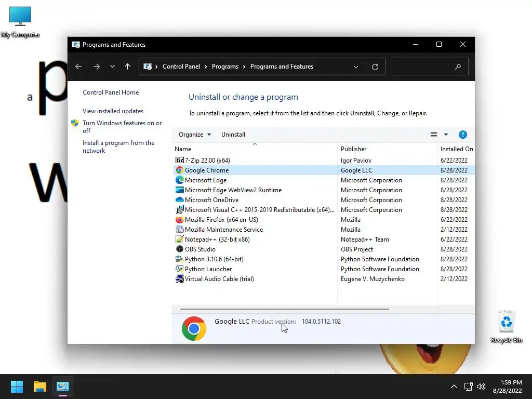Click the OBS Studio icon
Screen dimensions: 532x399
(x=179, y=249)
